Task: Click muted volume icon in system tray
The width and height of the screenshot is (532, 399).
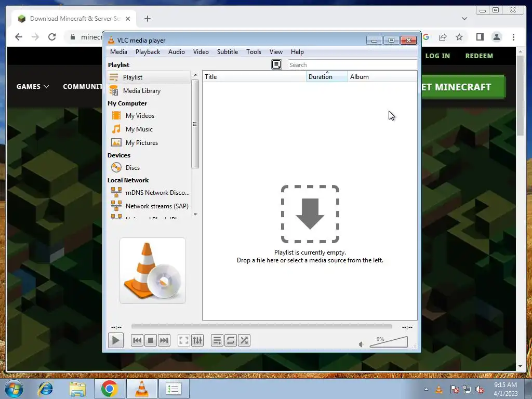Action: [480, 389]
